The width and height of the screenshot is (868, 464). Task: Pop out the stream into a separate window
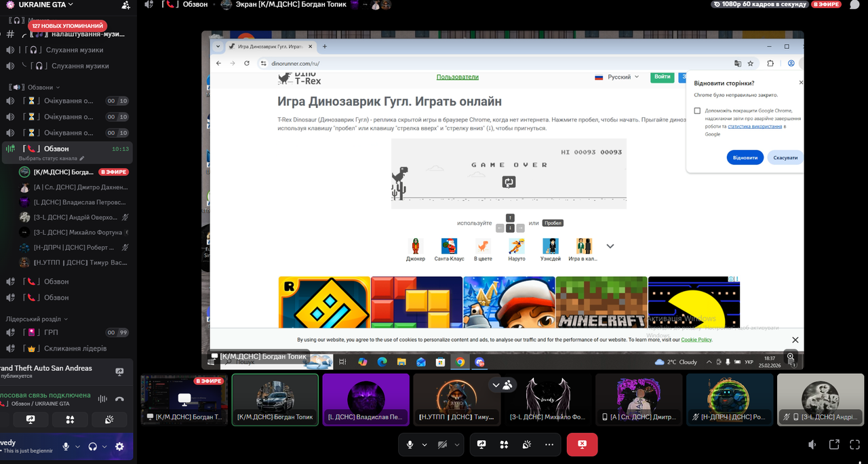834,444
